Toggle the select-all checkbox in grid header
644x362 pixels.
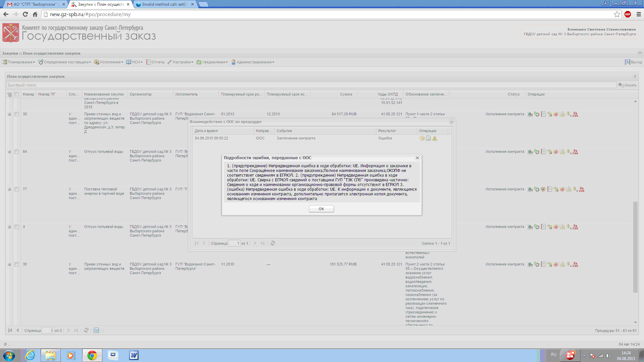pos(16,94)
